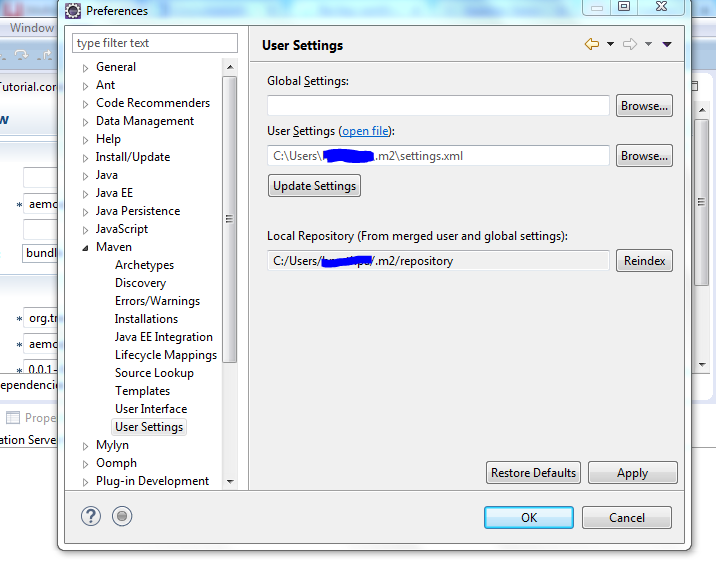Select Installations under Maven
This screenshot has width=716, height=576.
[x=146, y=319]
